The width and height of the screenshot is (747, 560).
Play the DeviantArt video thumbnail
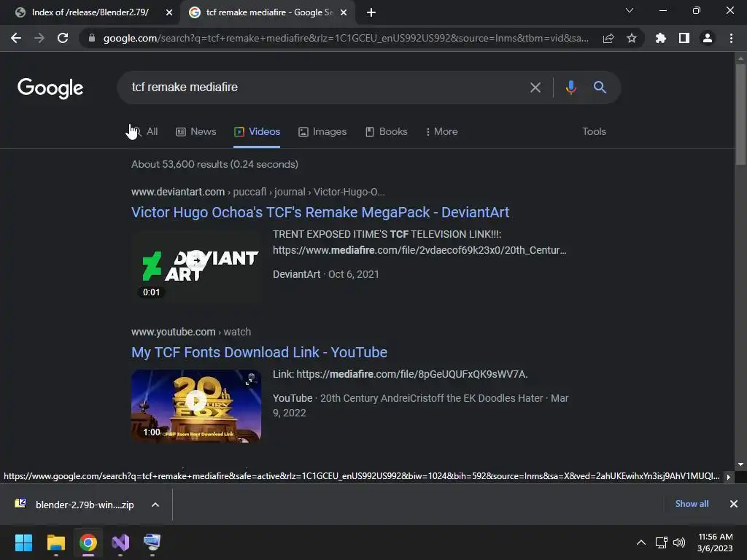click(196, 265)
